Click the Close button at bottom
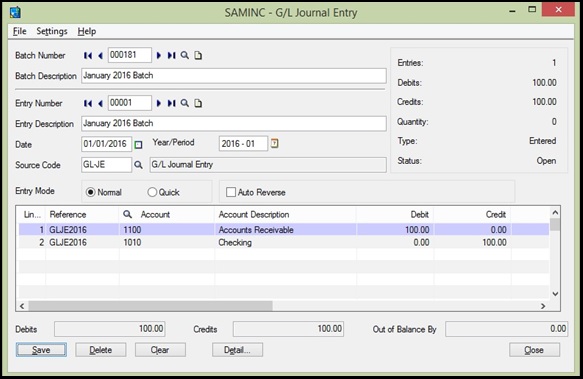583x379 pixels. tap(534, 350)
